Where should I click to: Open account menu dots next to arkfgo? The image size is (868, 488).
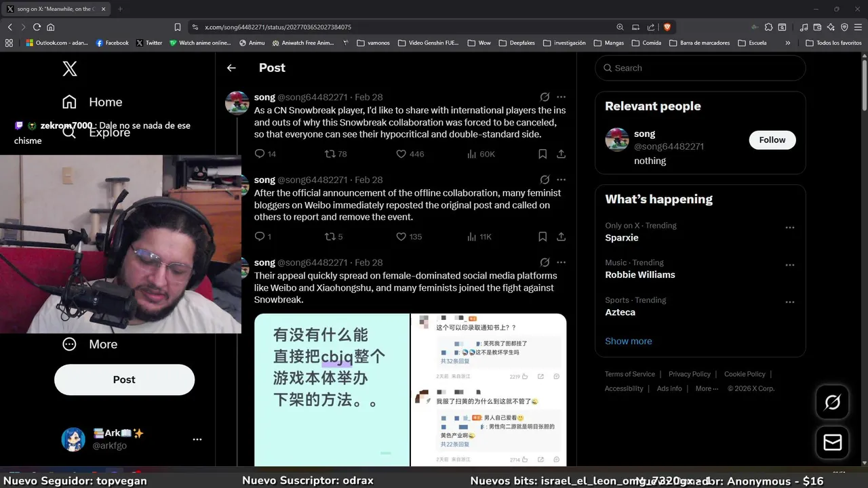pos(197,439)
